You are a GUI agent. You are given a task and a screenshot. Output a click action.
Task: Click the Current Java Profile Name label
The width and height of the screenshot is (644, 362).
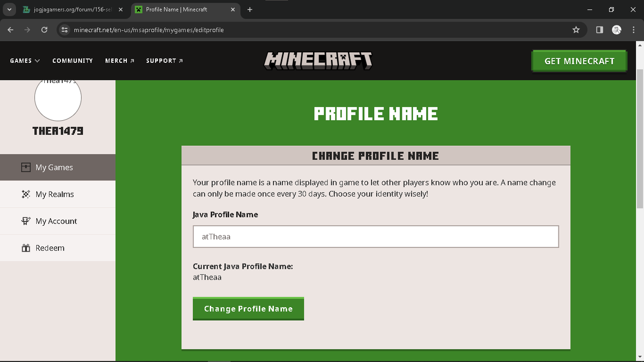(243, 266)
